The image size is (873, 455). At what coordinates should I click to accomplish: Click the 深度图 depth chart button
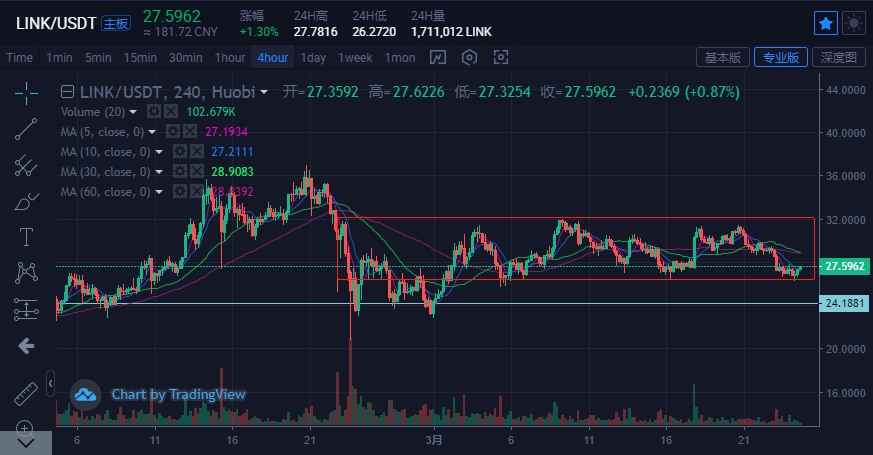click(838, 57)
